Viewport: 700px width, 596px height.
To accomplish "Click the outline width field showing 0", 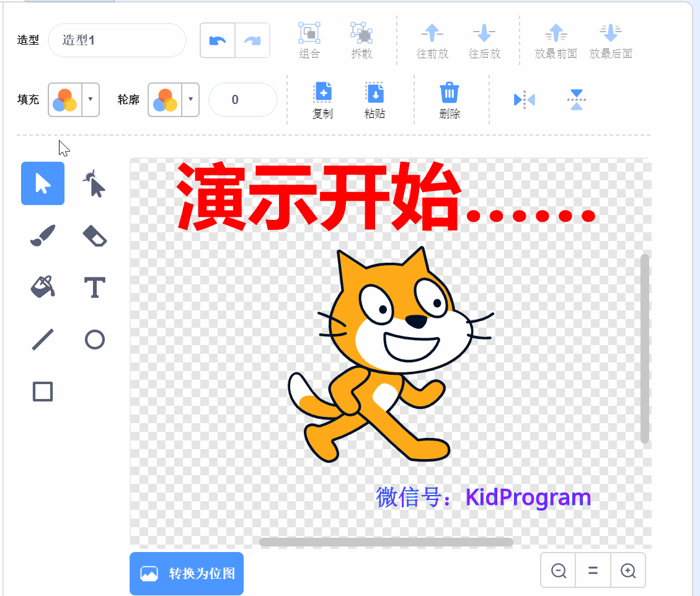I will (243, 100).
